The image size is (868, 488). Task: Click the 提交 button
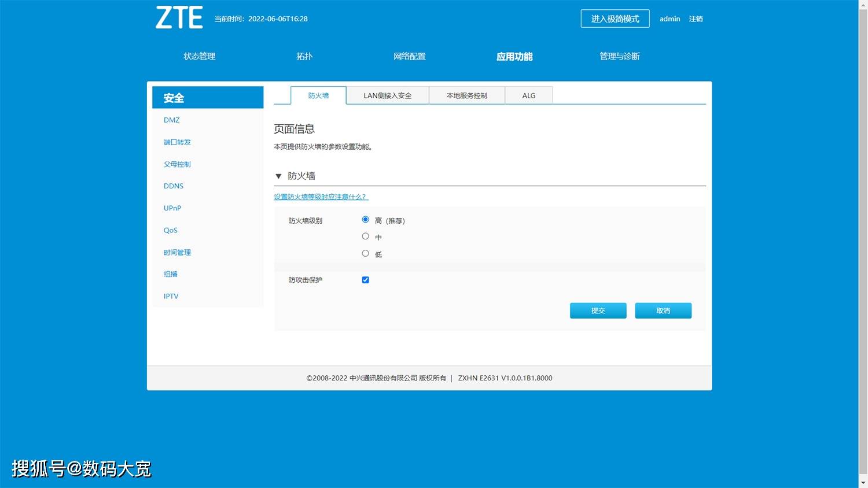(598, 310)
